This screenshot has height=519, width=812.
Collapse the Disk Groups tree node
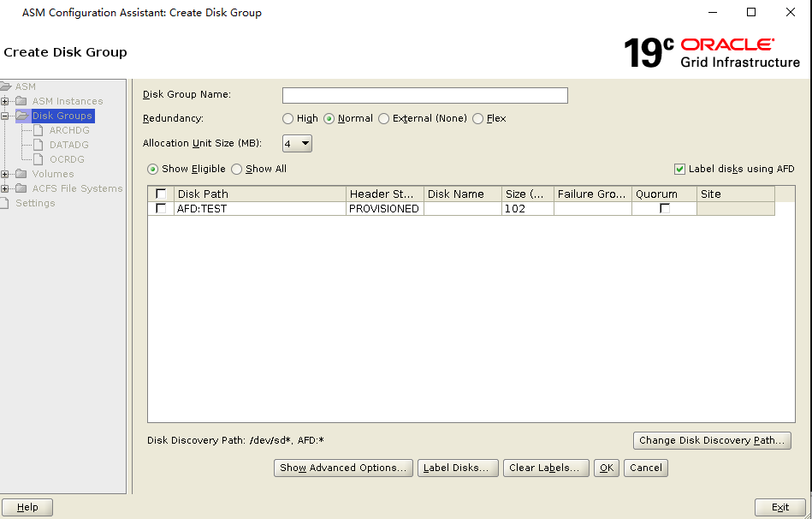pyautogui.click(x=7, y=115)
